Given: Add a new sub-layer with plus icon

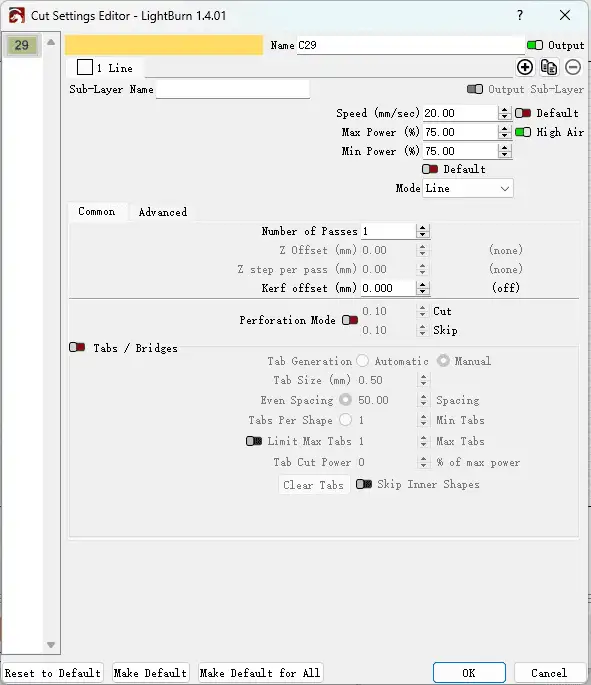Looking at the screenshot, I should pyautogui.click(x=525, y=67).
